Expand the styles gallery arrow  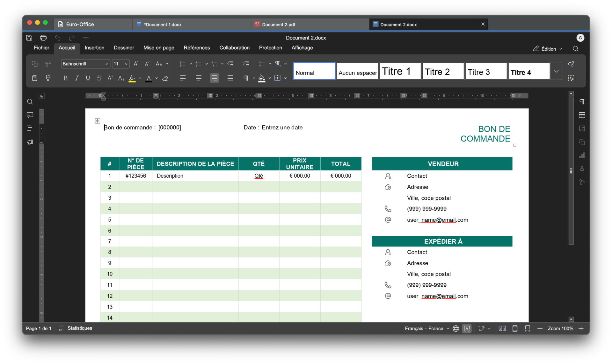(556, 71)
